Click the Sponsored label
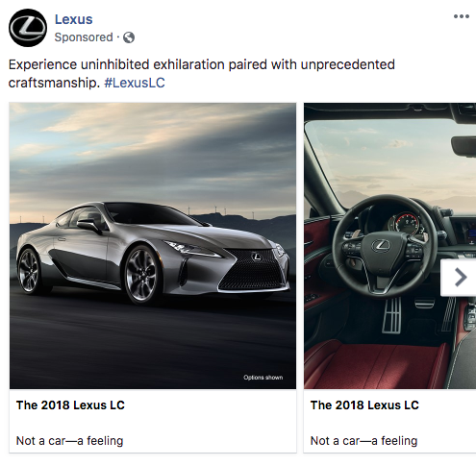The image size is (476, 466). pyautogui.click(x=84, y=37)
